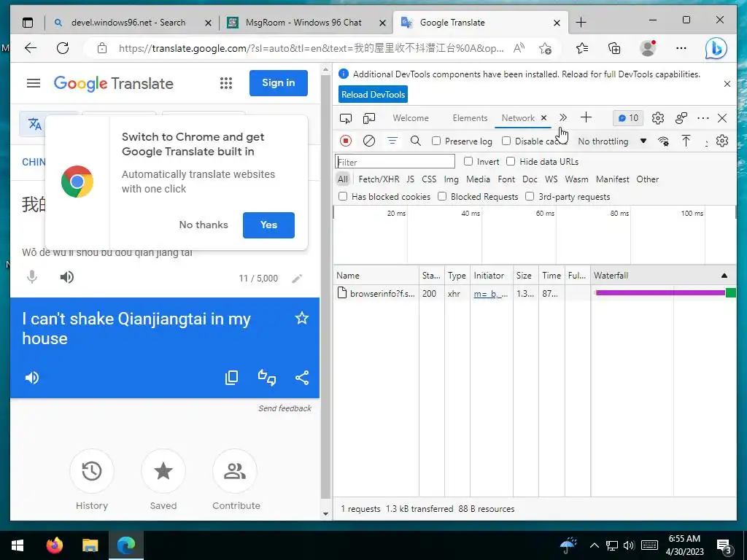Filter requests by Fetch/XHR
The height and width of the screenshot is (560, 747).
[x=379, y=179]
